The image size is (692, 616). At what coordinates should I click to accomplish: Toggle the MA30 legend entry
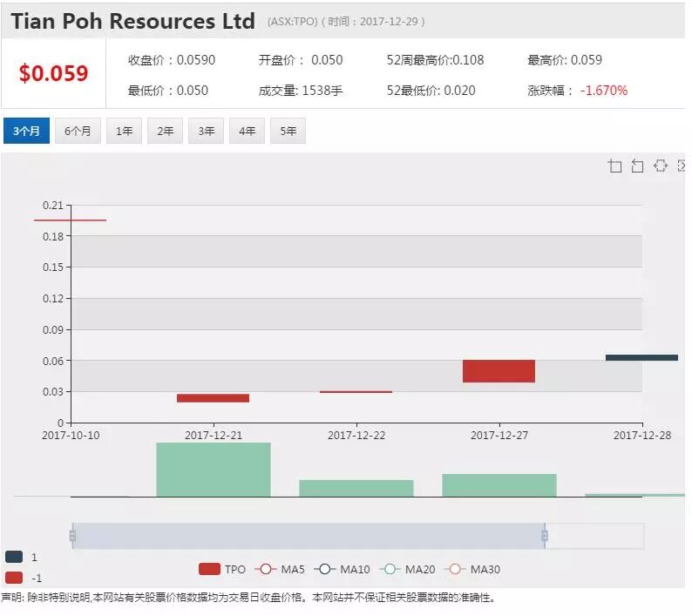[472, 569]
